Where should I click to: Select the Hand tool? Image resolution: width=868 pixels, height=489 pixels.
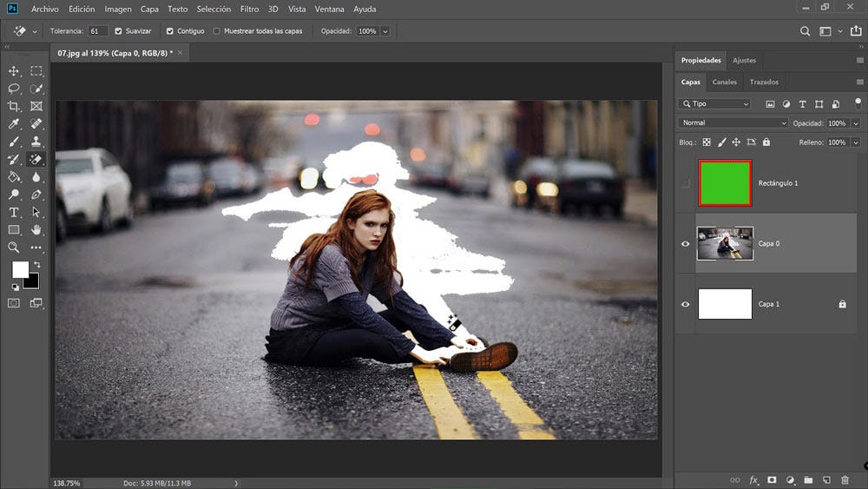click(36, 230)
